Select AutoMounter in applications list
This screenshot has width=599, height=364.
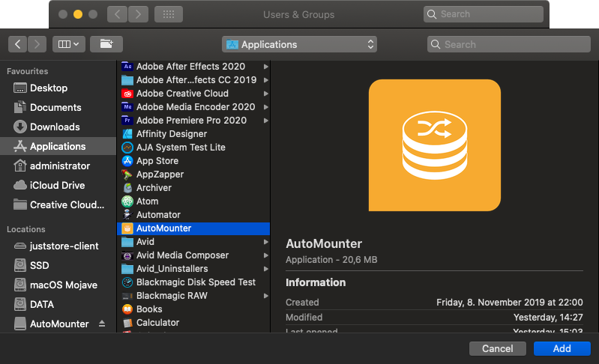[193, 228]
